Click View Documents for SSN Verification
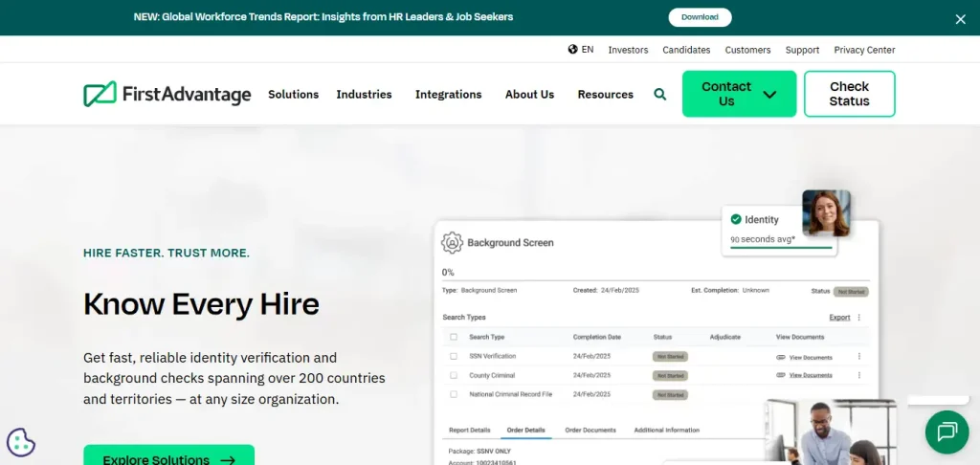 [x=811, y=358]
